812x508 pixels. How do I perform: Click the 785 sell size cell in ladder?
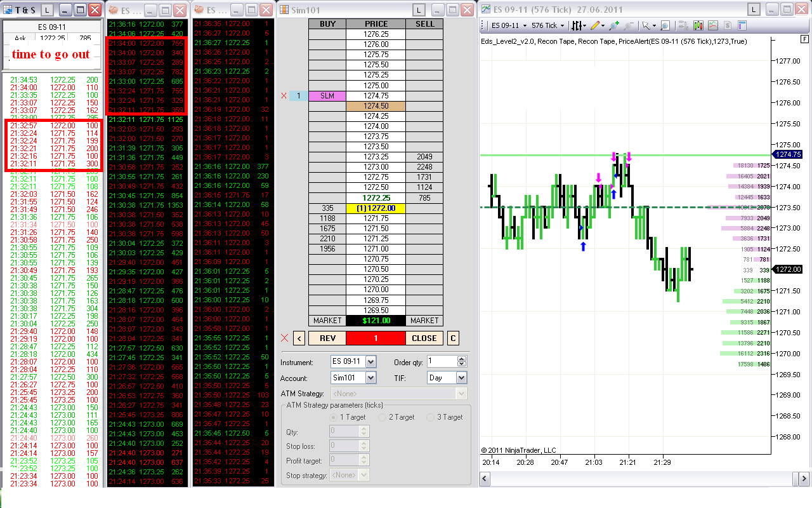(x=424, y=197)
